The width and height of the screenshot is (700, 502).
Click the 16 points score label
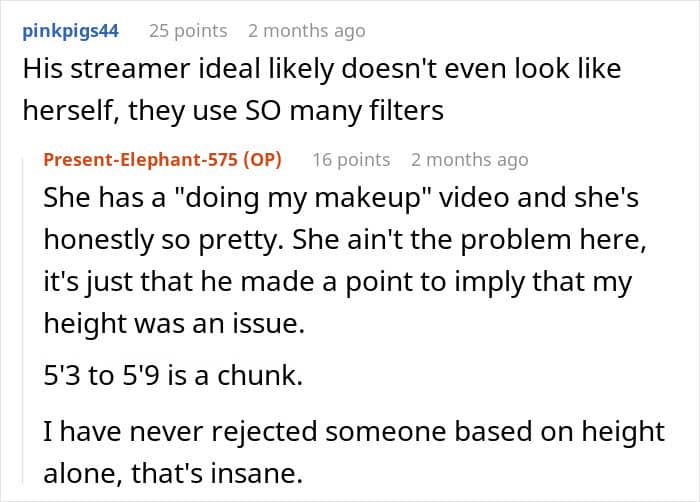(351, 160)
